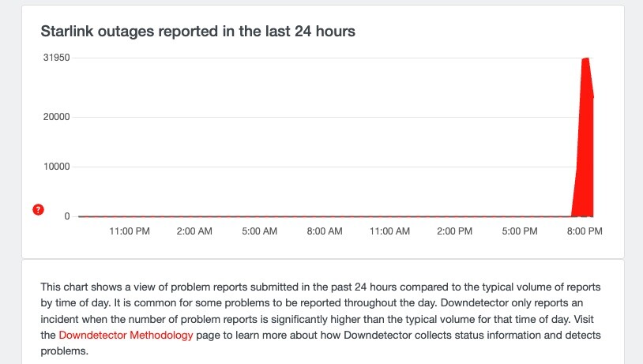Viewport: 643px width, 364px height.
Task: Click the red question mark help icon
Action: [x=38, y=210]
